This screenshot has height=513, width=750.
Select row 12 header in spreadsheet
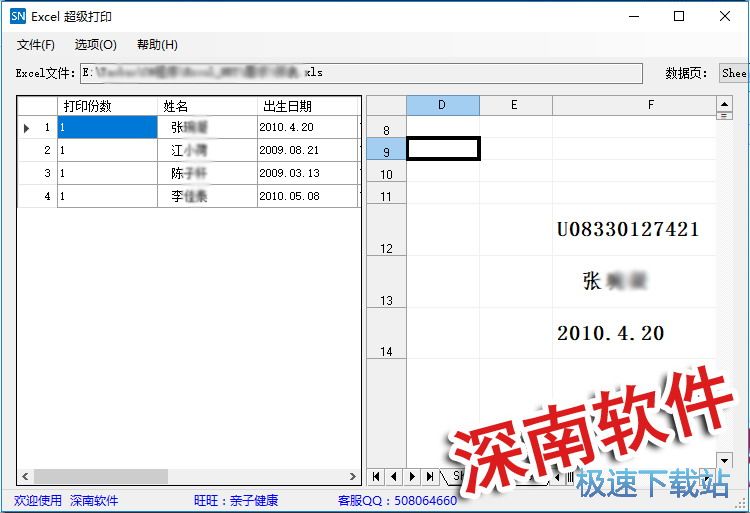click(x=386, y=230)
